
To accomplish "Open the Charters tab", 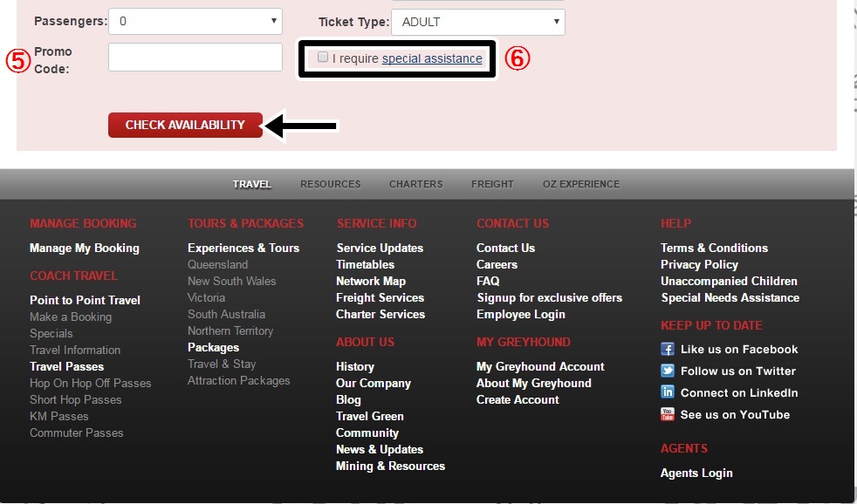I will (x=415, y=184).
